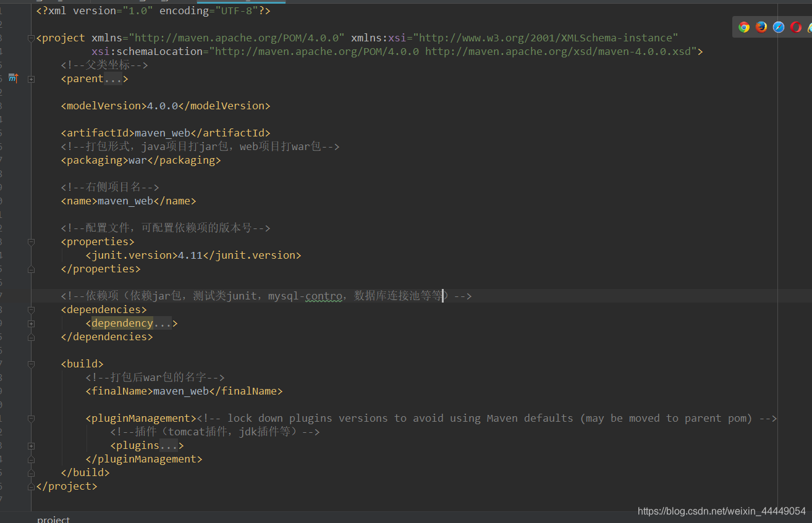Click the ellipsis in folded plugins tag
The image size is (812, 523).
[169, 445]
